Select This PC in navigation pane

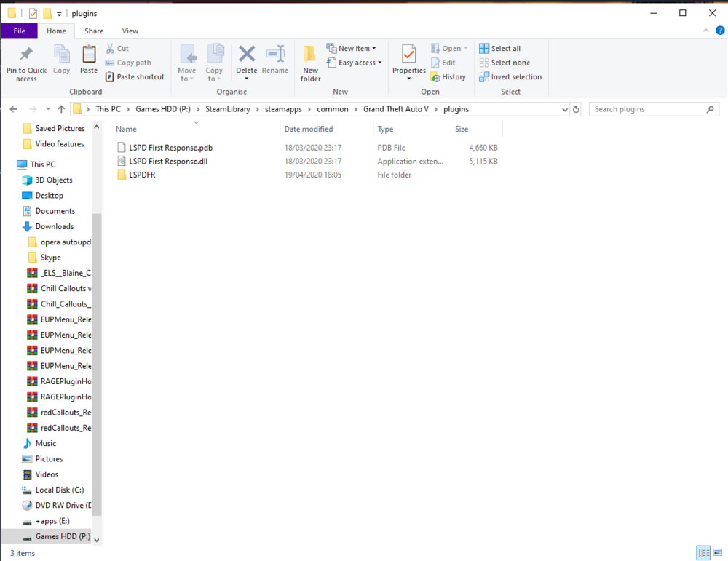pos(43,164)
